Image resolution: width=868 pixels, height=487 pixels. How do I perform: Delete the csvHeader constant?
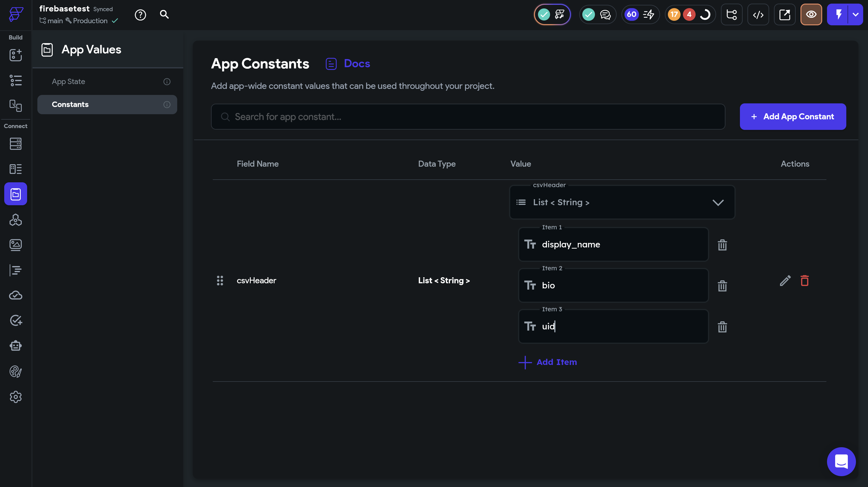(x=804, y=280)
